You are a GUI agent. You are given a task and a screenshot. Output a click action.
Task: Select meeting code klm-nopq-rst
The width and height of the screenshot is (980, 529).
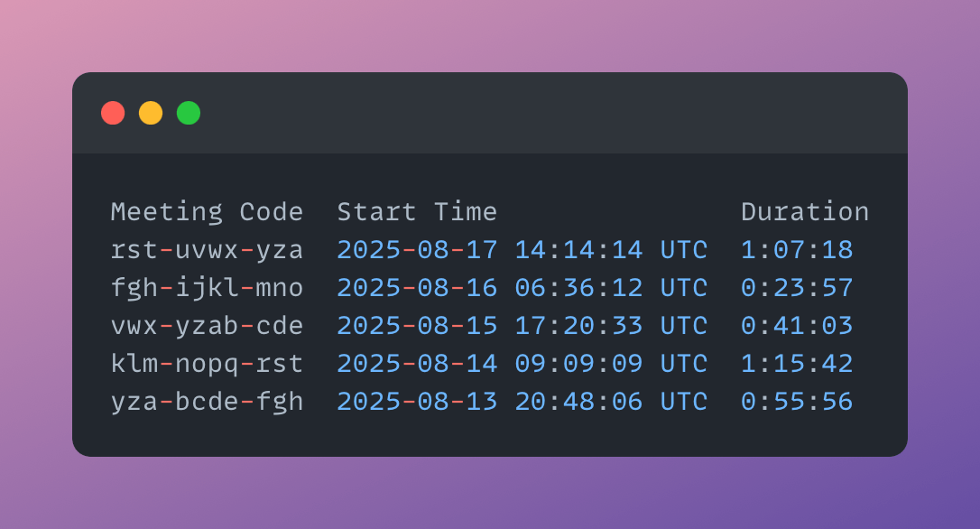[x=207, y=364]
